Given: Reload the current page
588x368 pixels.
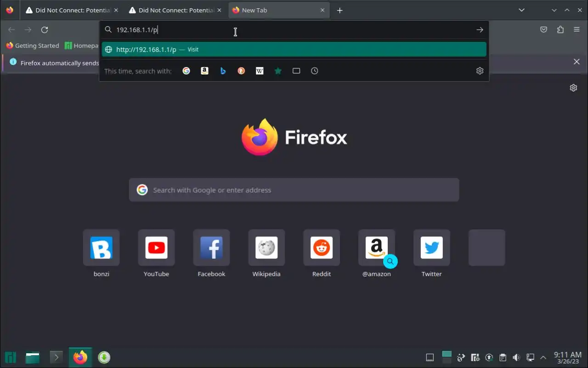Looking at the screenshot, I should coord(45,30).
